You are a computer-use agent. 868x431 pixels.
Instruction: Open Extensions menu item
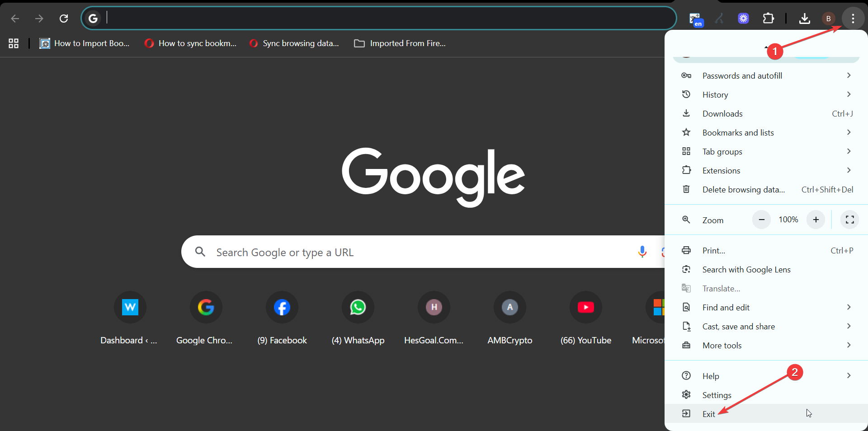pos(766,171)
